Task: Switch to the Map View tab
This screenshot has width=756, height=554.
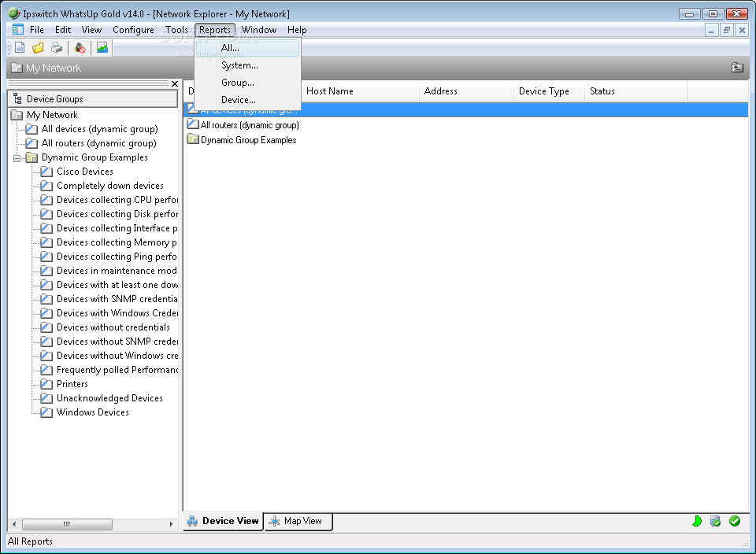Action: 298,521
